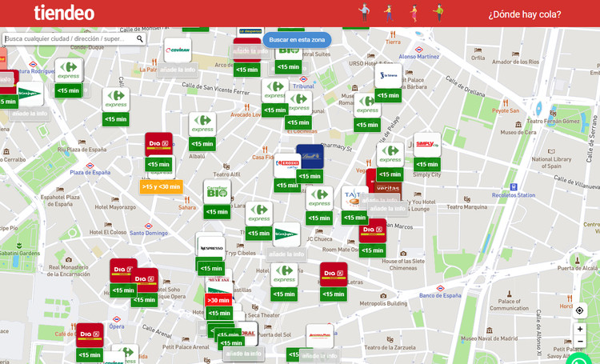
Task: Click añade la info below central El Corte Inglés
Action: point(286,254)
